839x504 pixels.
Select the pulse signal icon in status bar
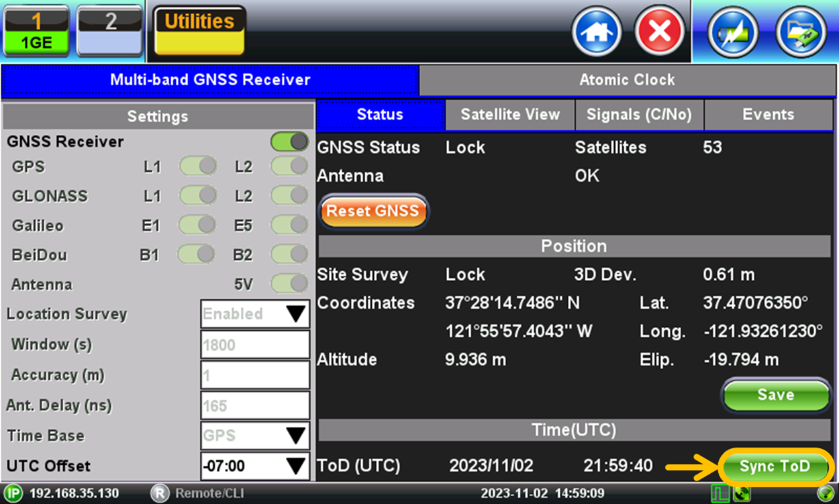[x=720, y=494]
